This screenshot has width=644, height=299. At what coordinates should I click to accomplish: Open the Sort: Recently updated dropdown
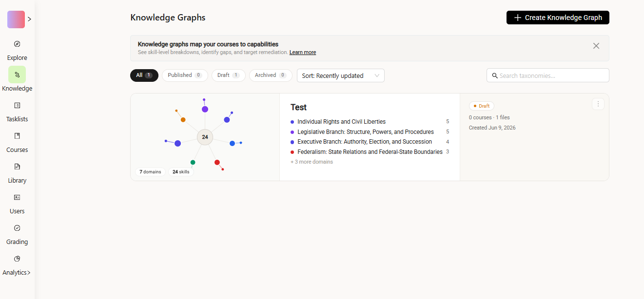pos(340,75)
